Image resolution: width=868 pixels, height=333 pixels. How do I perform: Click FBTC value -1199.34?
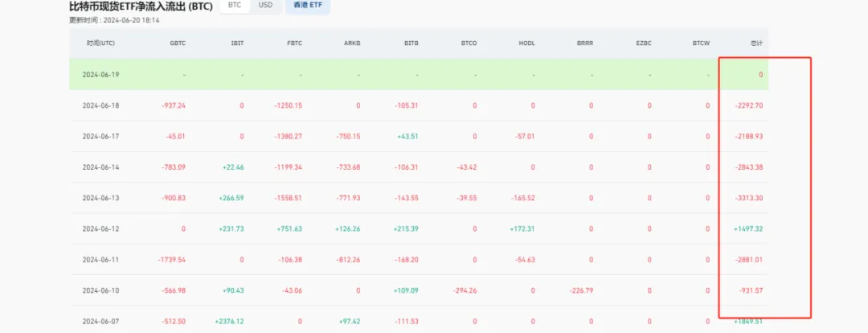289,166
